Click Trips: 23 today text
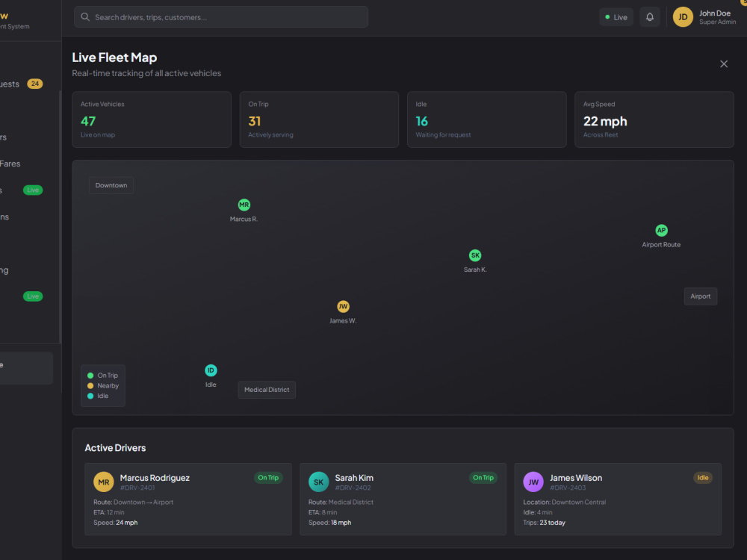 pos(544,523)
